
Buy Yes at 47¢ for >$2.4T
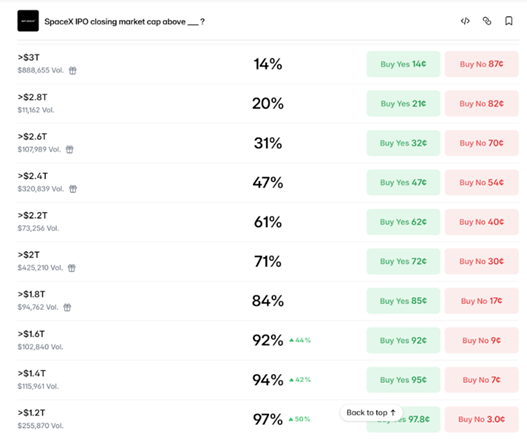click(x=403, y=183)
